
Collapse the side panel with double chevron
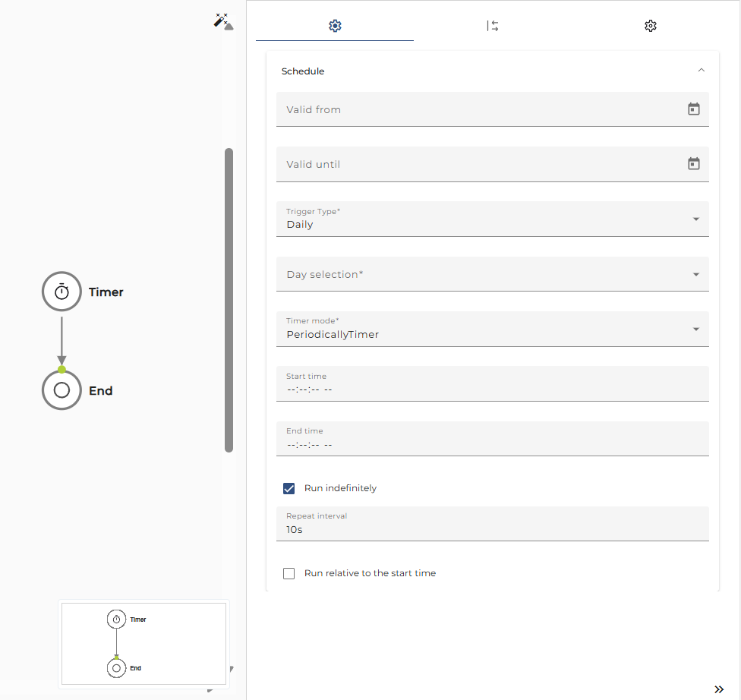coord(719,689)
